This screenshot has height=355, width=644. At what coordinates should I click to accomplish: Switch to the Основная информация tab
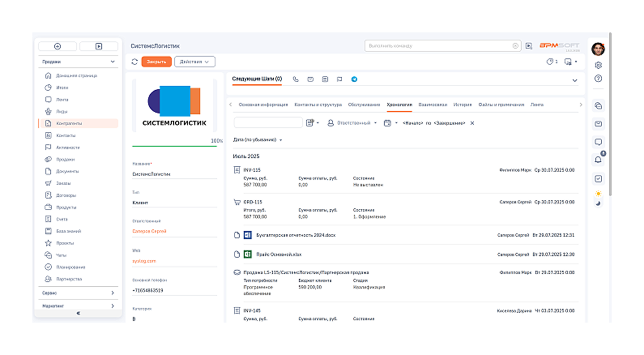[263, 105]
